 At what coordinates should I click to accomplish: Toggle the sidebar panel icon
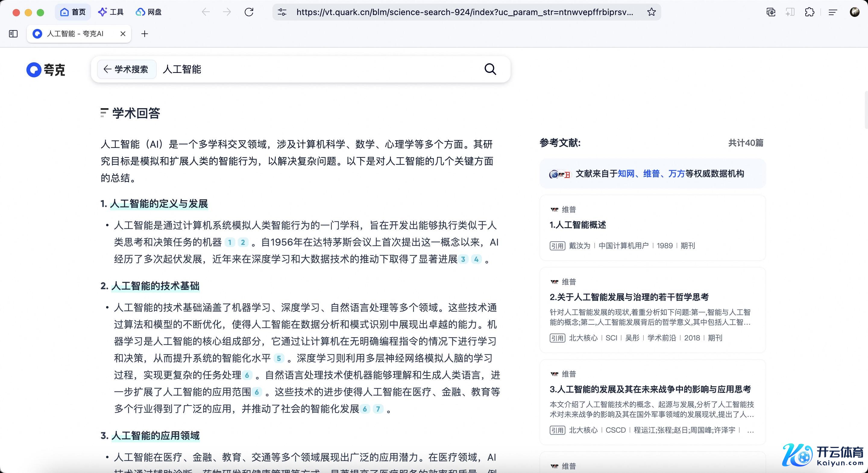[13, 34]
